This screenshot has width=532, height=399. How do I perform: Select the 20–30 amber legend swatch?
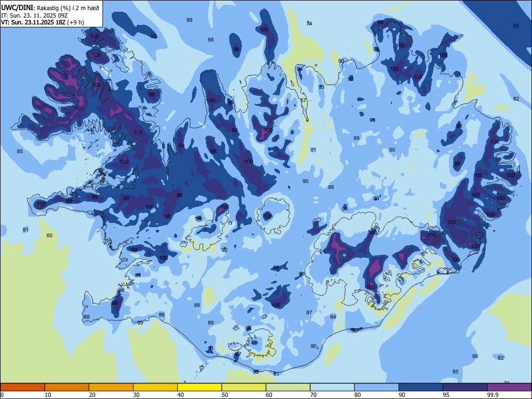point(111,387)
